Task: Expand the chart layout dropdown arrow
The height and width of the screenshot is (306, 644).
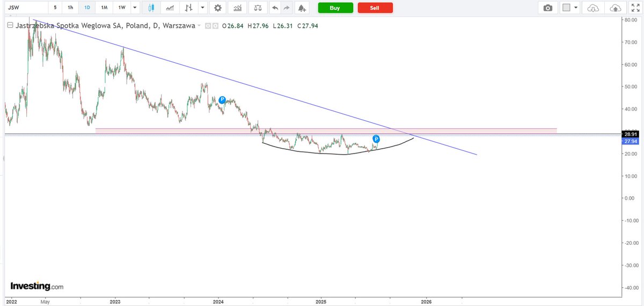Action: [576, 8]
